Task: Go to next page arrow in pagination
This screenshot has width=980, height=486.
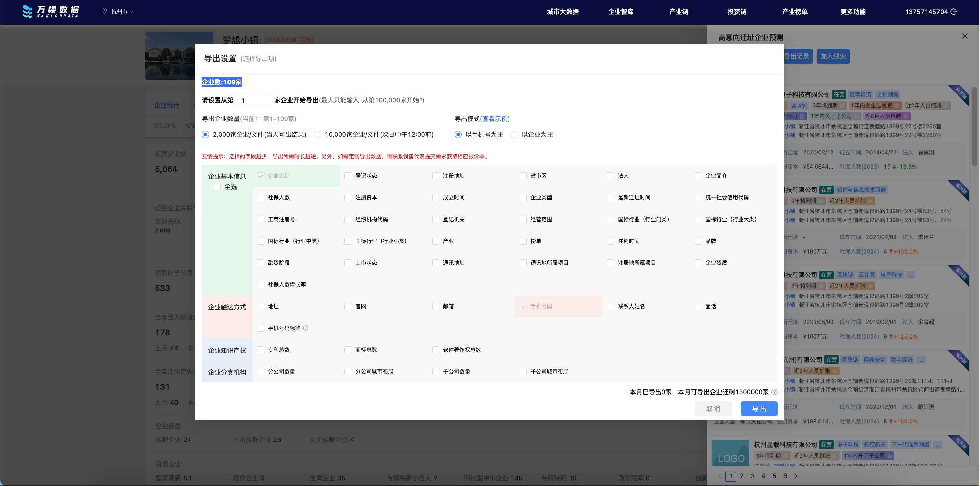Action: (x=796, y=476)
